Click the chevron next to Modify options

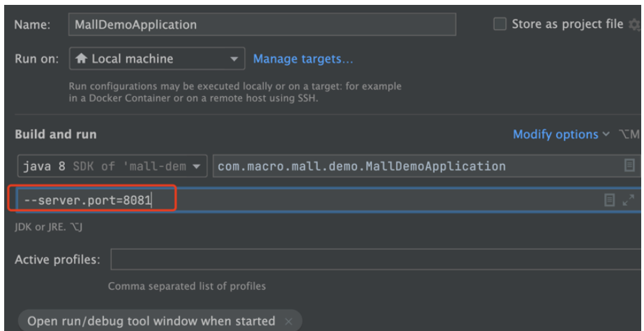606,134
